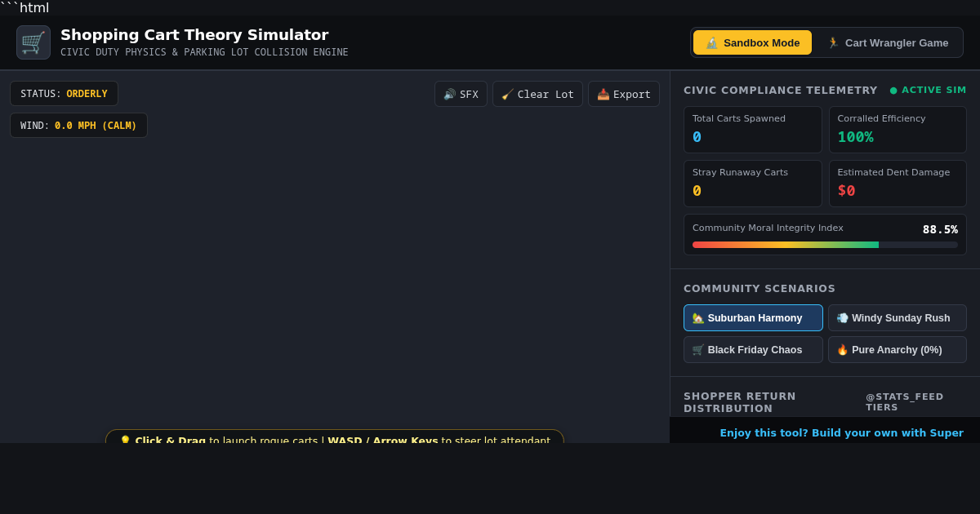Toggle the SFX sound button
The width and height of the screenshot is (980, 514).
tap(461, 94)
